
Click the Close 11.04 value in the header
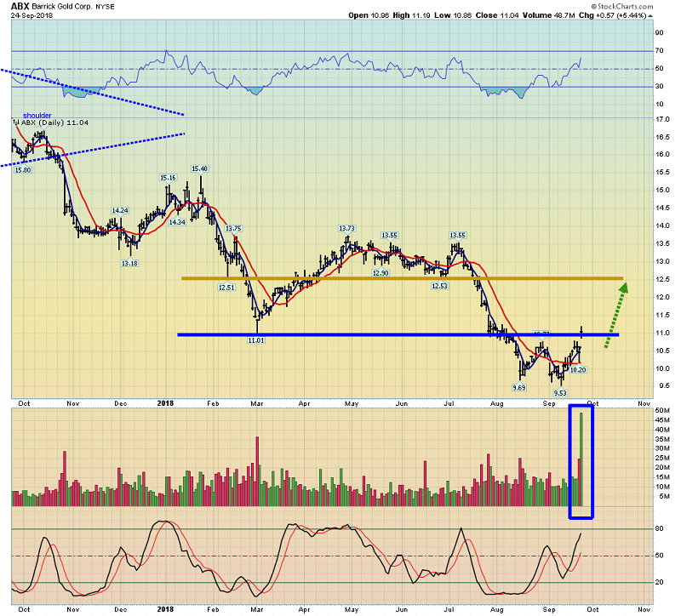click(497, 15)
